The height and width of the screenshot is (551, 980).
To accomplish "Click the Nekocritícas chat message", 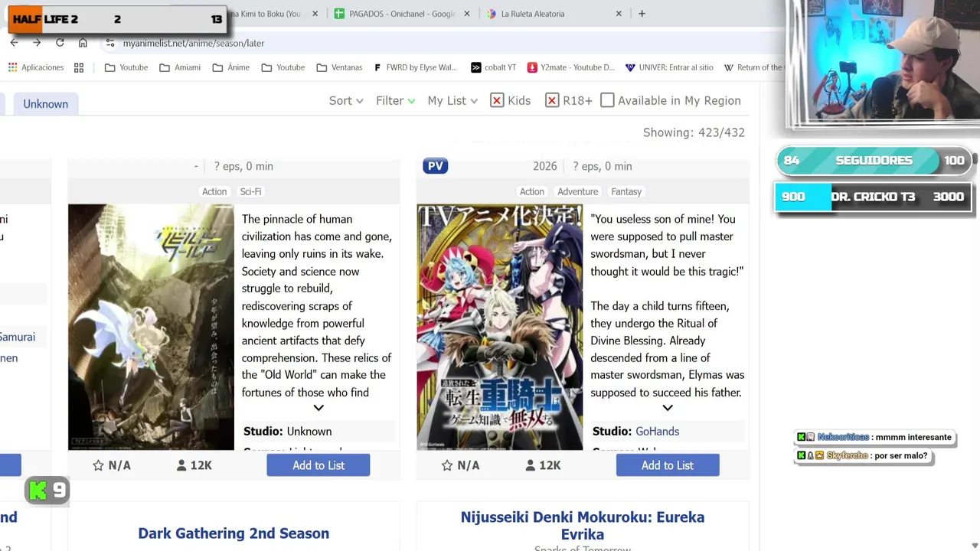I will click(x=874, y=437).
